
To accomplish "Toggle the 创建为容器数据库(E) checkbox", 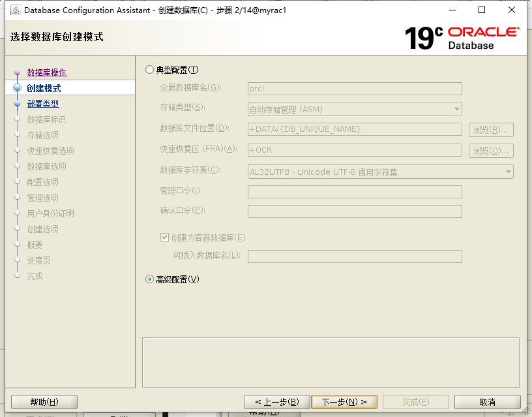I will click(x=164, y=237).
